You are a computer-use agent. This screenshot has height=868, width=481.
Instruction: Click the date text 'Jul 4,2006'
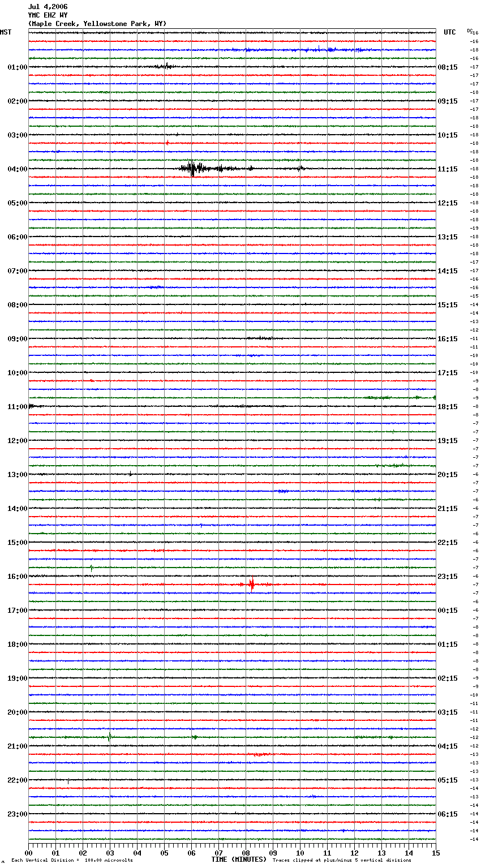[48, 7]
